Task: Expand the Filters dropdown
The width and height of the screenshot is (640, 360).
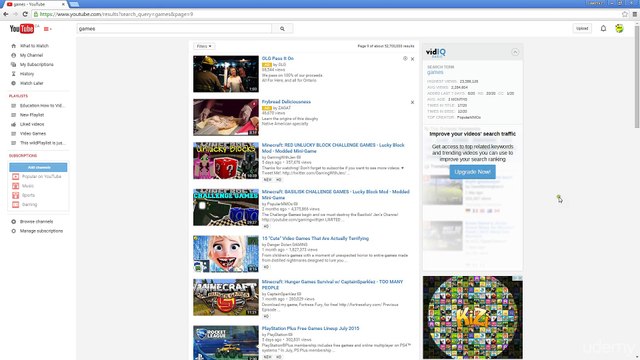Action: 204,46
